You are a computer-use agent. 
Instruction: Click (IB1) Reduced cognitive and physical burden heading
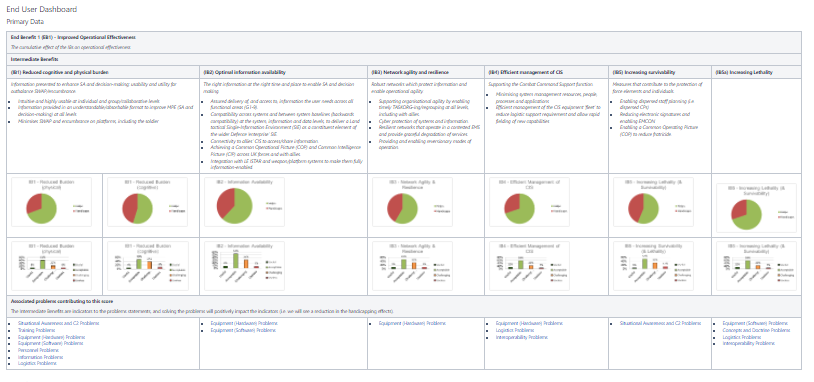(x=60, y=72)
